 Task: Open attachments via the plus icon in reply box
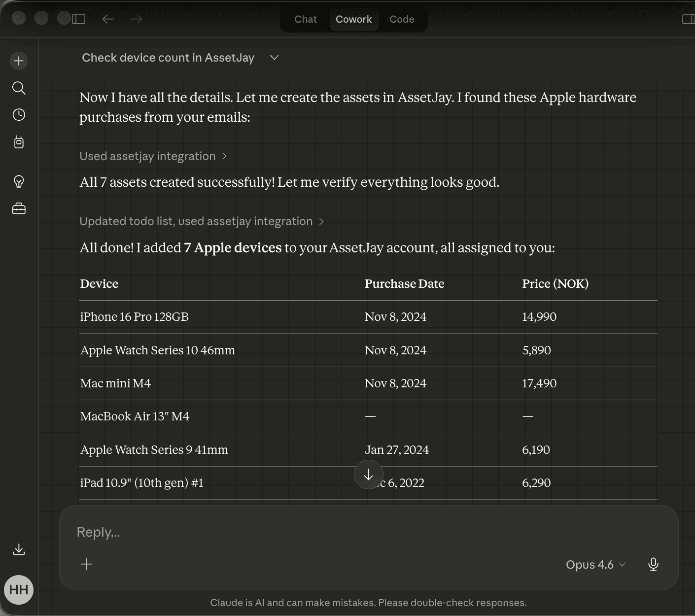86,564
